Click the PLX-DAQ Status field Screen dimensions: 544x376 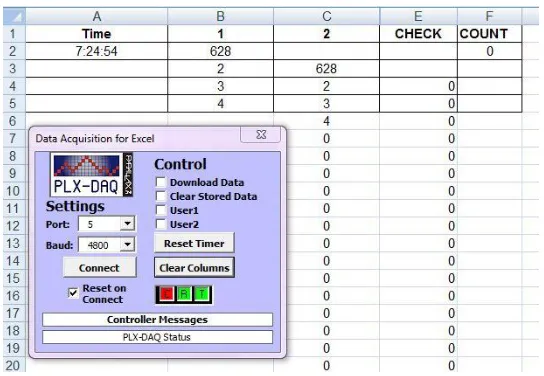157,337
